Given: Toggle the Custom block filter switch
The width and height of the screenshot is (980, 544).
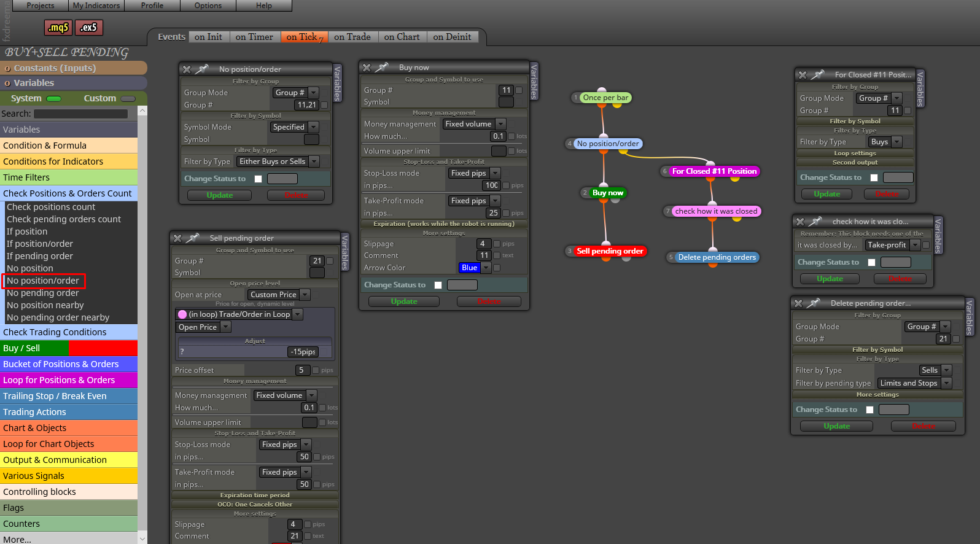Looking at the screenshot, I should 128,98.
